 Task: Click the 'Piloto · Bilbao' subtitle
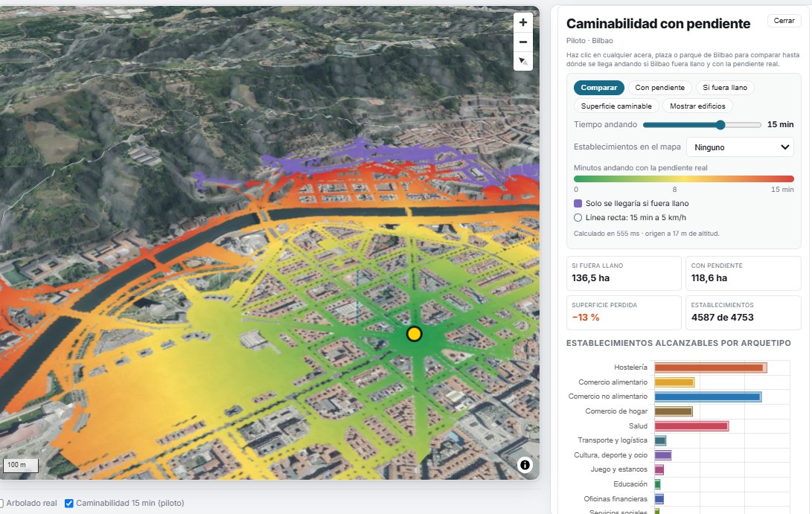point(589,40)
